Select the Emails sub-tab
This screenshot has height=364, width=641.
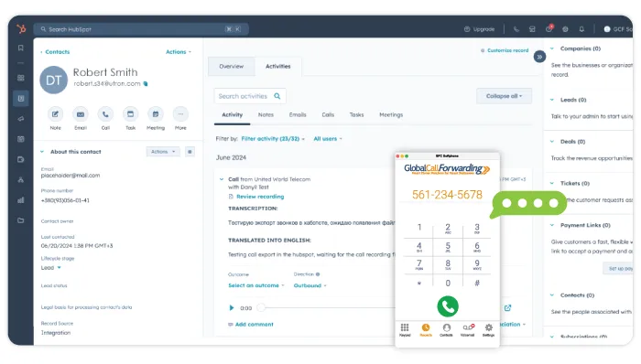click(298, 115)
